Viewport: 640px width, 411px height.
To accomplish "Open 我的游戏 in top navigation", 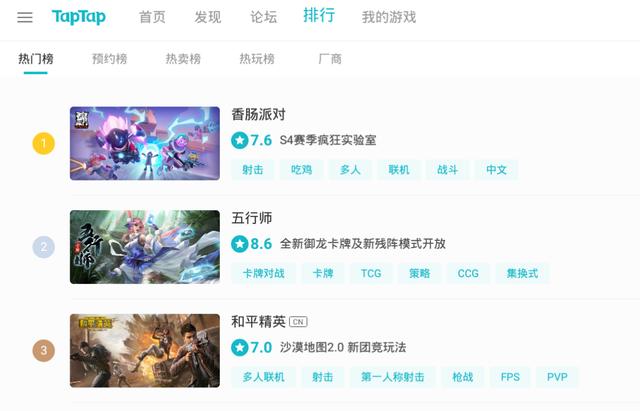I will [389, 17].
